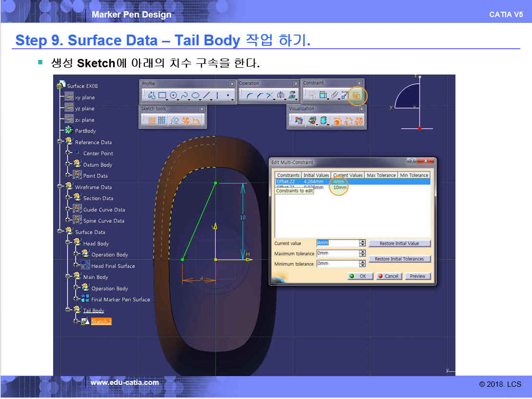532x399 pixels.
Task: Select the Line tool in Profile toolbar
Action: point(207,96)
